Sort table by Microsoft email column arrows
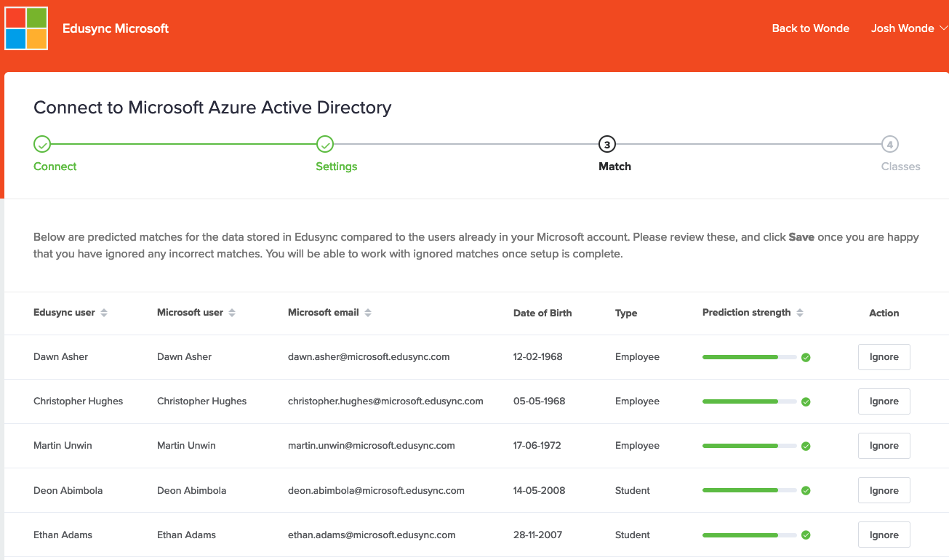This screenshot has width=949, height=560. click(368, 313)
